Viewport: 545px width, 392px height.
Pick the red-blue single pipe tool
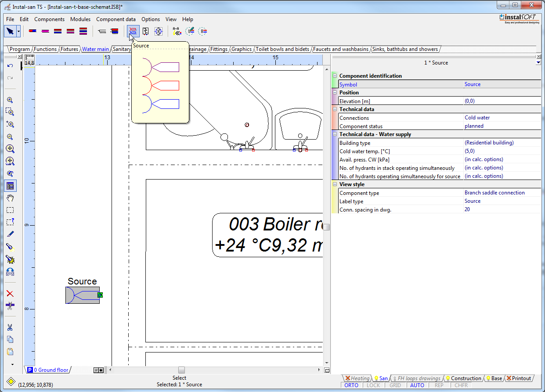click(32, 31)
